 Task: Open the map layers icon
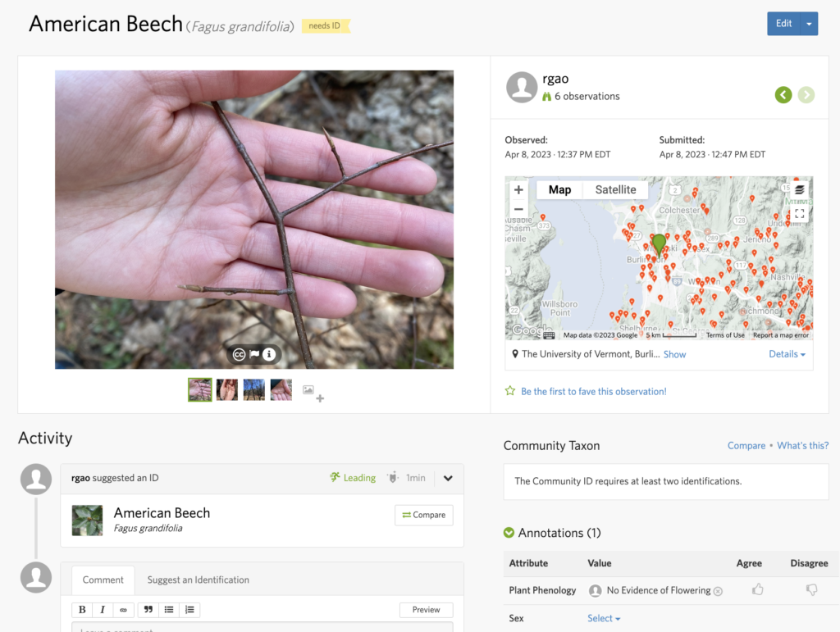(x=799, y=190)
